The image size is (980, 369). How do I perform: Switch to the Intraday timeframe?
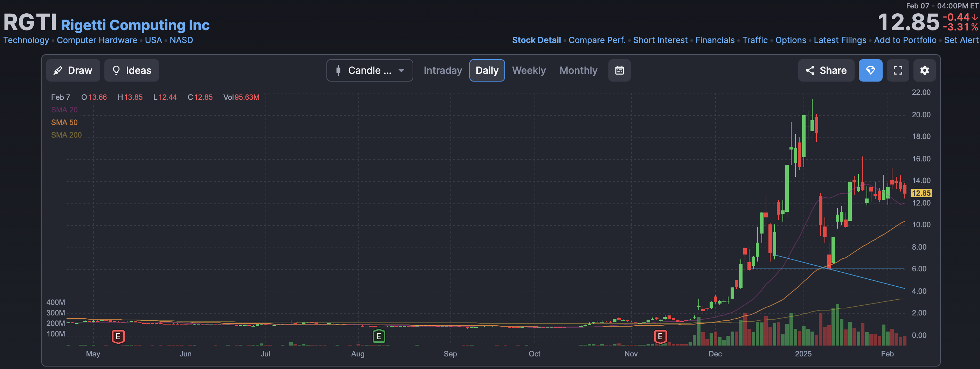tap(442, 70)
